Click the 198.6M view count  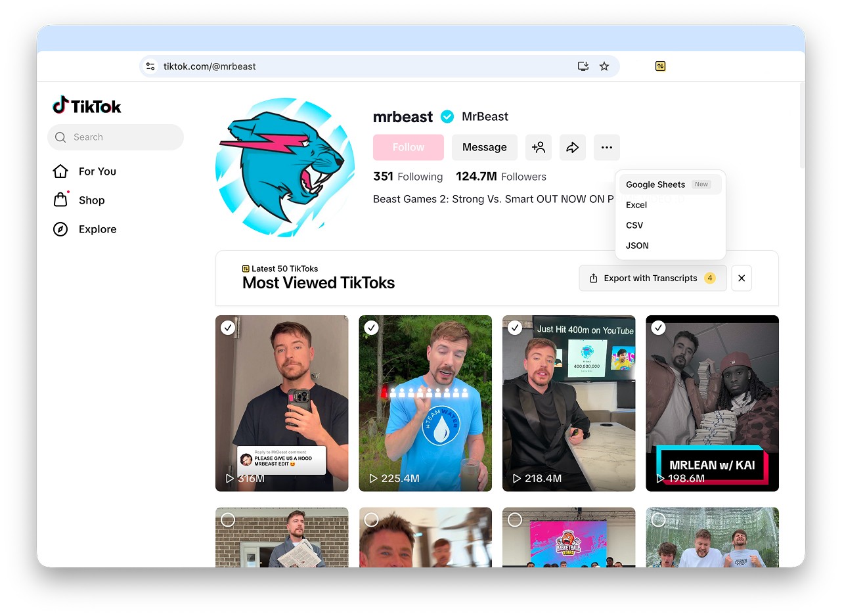click(686, 479)
